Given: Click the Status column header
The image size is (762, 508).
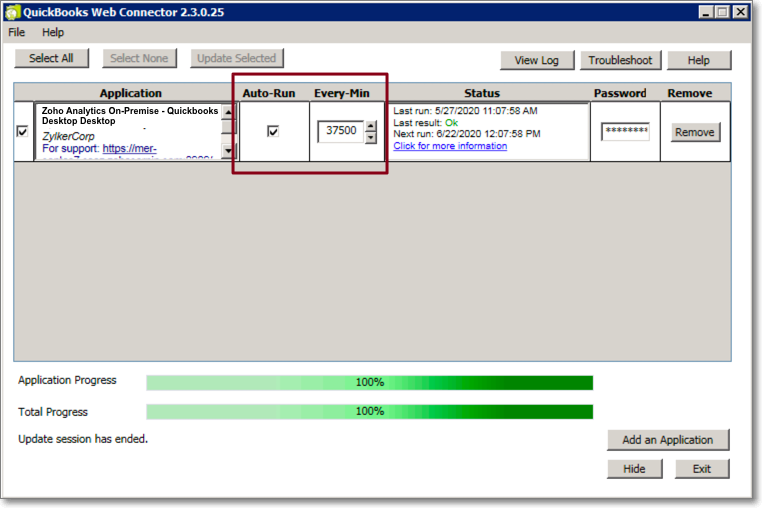Looking at the screenshot, I should click(x=482, y=93).
